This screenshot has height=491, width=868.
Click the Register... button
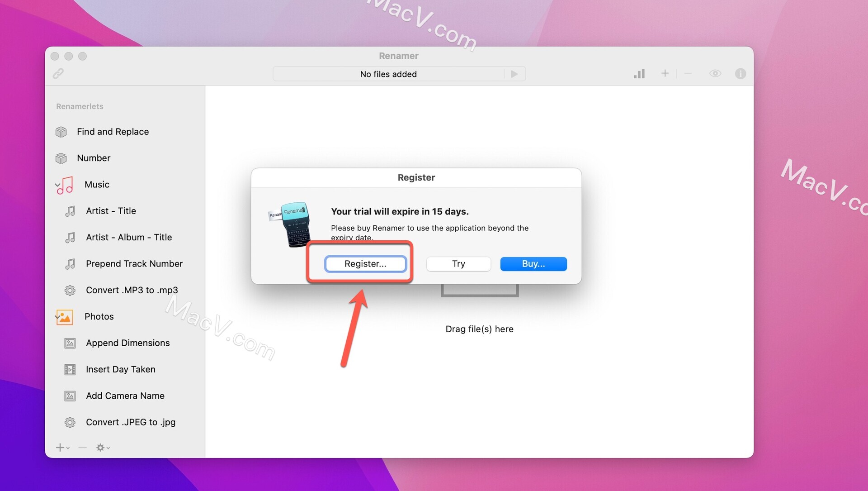pos(365,264)
